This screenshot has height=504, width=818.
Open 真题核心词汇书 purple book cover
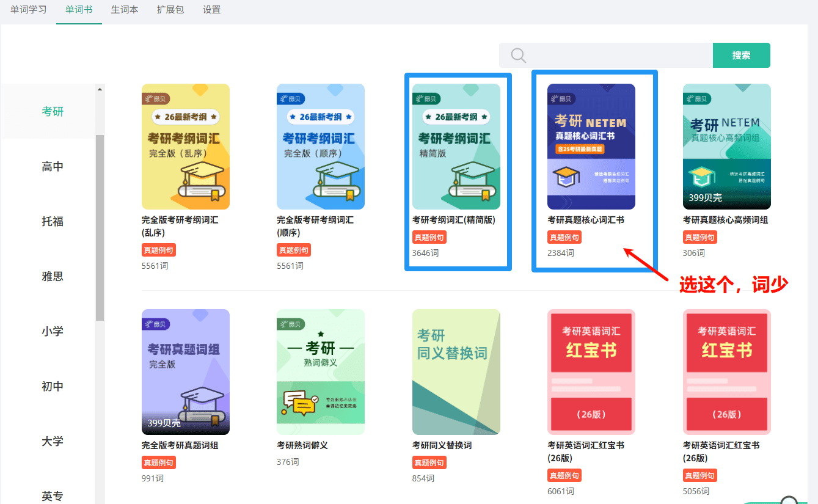(x=591, y=147)
